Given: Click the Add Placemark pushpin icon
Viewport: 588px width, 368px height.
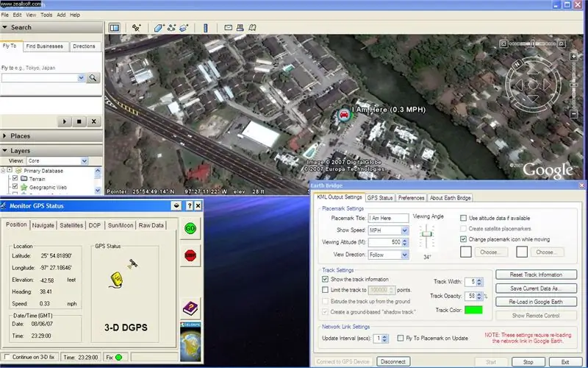Looking at the screenshot, I should click(137, 28).
